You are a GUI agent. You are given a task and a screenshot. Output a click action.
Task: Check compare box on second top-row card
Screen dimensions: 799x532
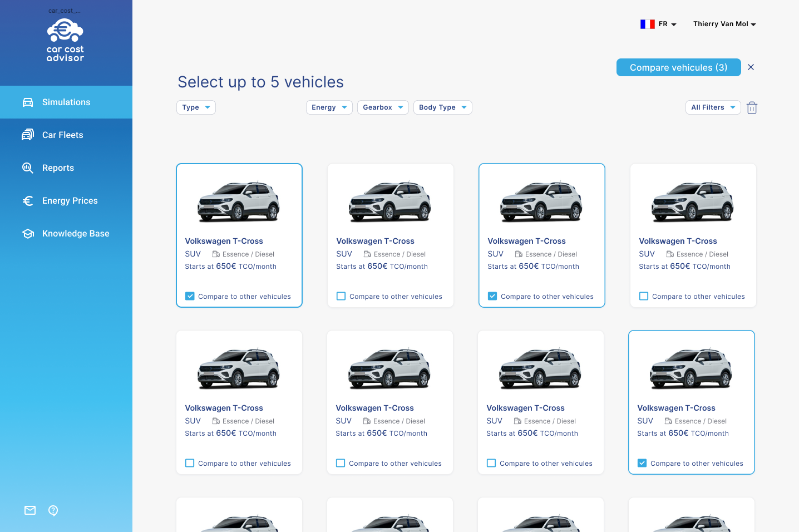pyautogui.click(x=341, y=296)
